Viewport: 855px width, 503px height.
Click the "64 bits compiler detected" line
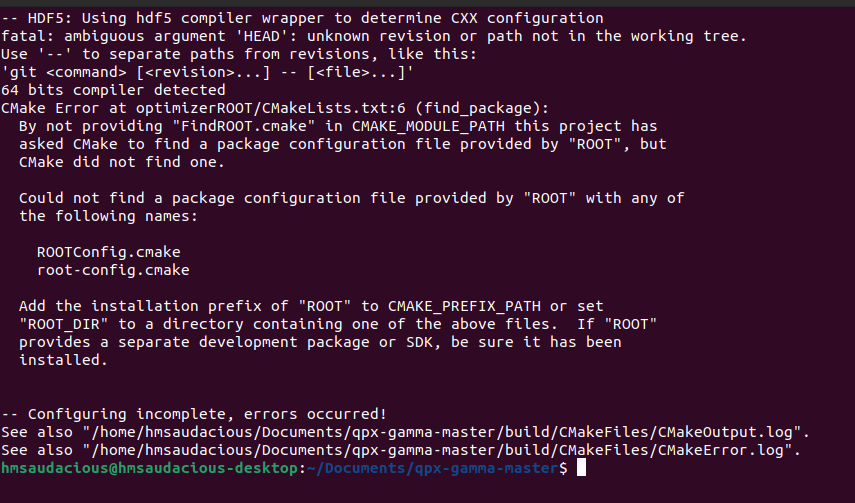point(113,90)
